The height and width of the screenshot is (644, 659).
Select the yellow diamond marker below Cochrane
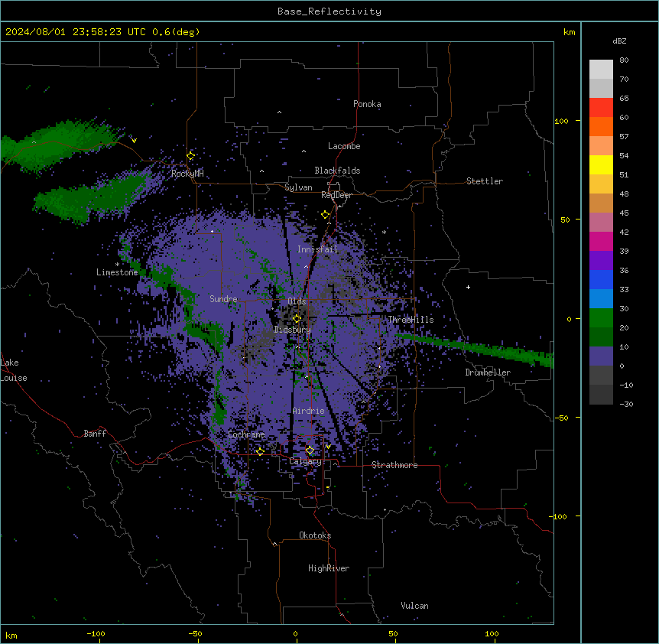click(x=260, y=451)
